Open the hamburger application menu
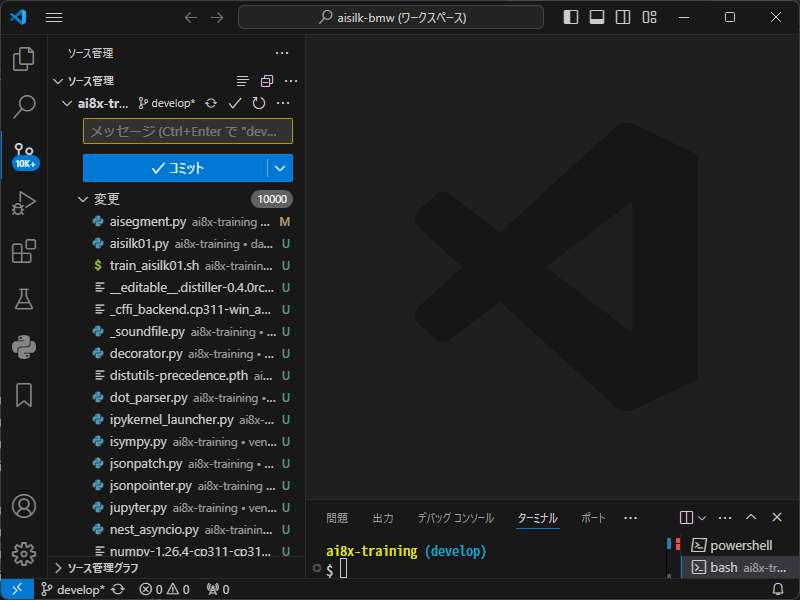The height and width of the screenshot is (600, 800). [x=54, y=17]
